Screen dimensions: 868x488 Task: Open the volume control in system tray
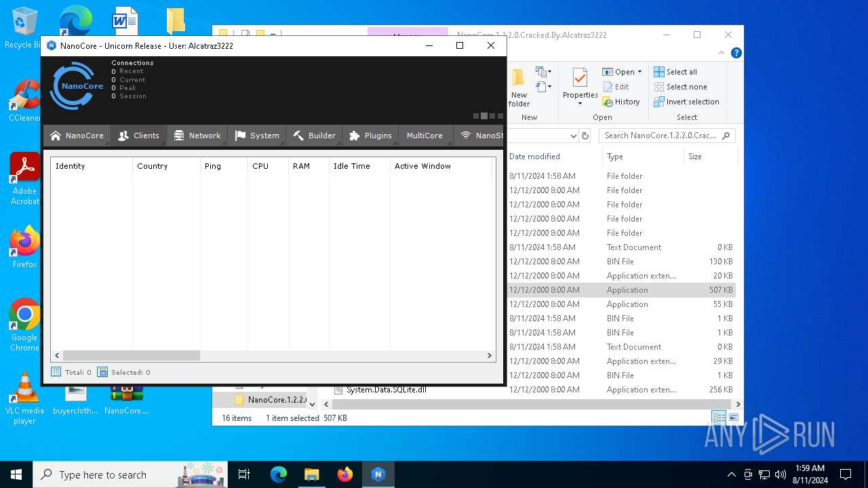click(x=781, y=474)
